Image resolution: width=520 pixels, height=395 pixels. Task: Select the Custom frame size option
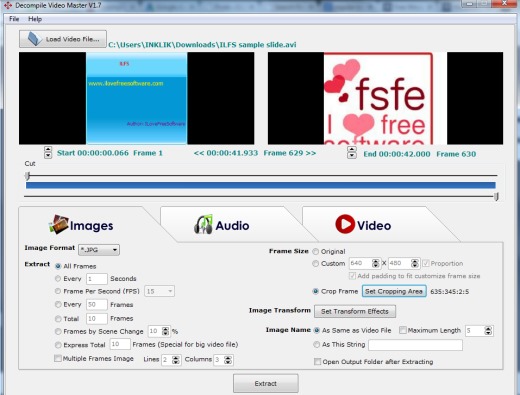tap(315, 264)
